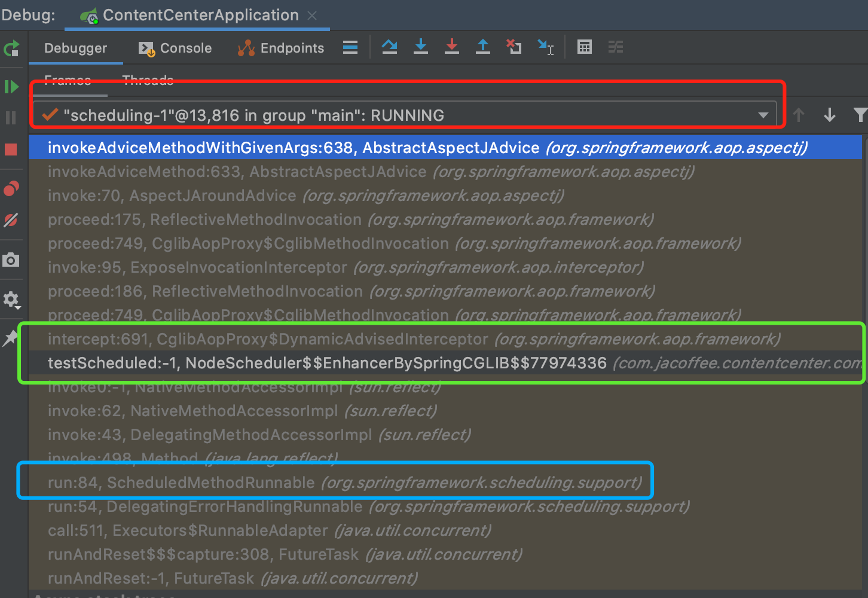Image resolution: width=868 pixels, height=598 pixels.
Task: Open debugger settings gear
Action: [x=11, y=299]
